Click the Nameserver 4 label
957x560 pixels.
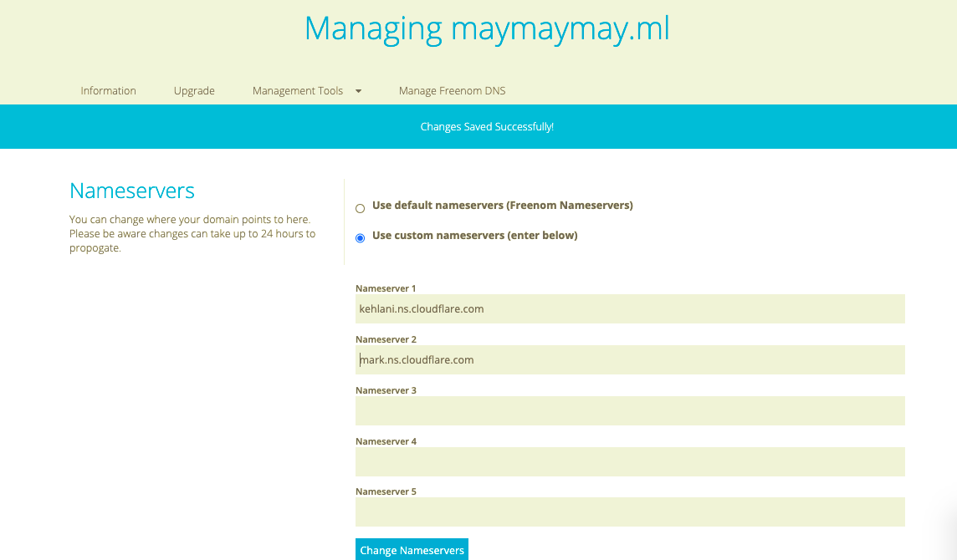pos(386,441)
